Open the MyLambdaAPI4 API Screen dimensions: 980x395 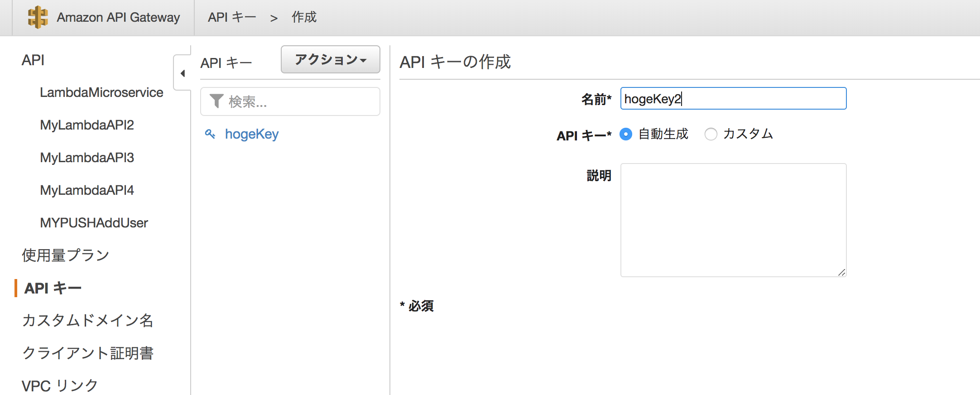(x=87, y=190)
